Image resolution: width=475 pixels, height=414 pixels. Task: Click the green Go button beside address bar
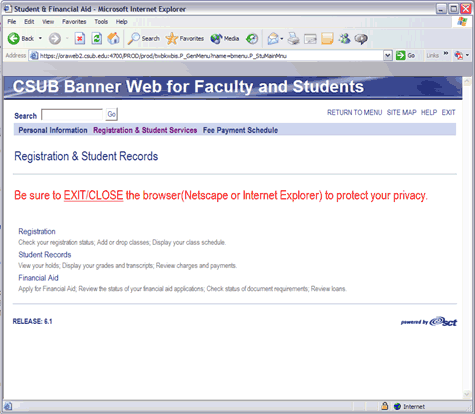pos(405,56)
